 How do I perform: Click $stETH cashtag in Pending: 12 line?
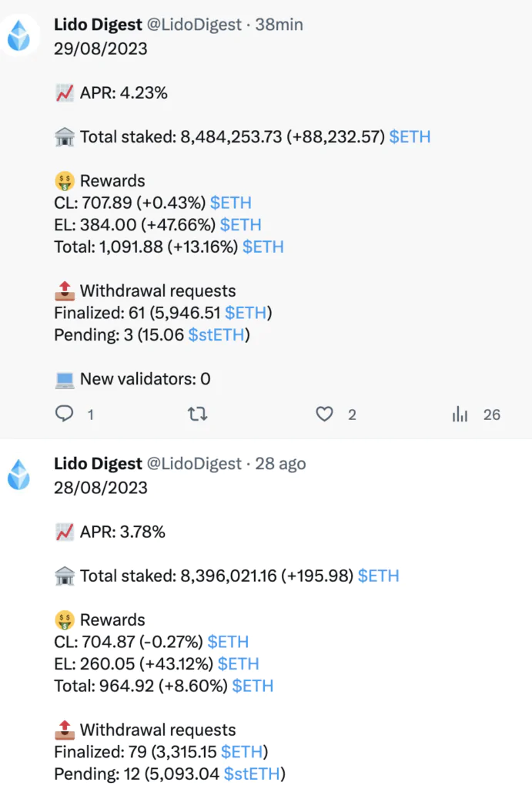point(252,774)
